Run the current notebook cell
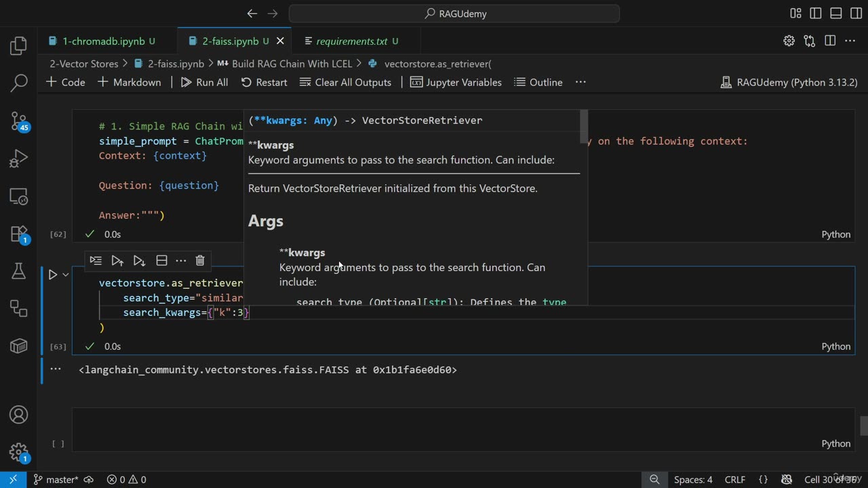The height and width of the screenshot is (488, 868). tap(53, 274)
